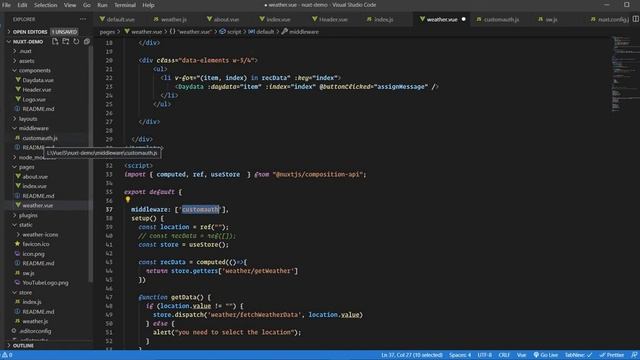Switch to the index.vue editor tab

click(278, 19)
